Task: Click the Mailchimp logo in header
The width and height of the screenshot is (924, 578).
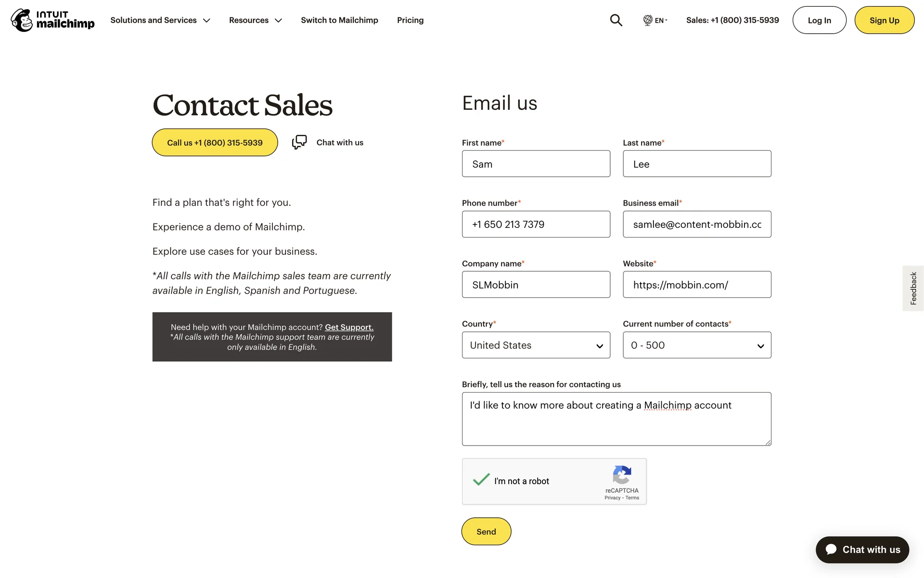Action: (52, 20)
